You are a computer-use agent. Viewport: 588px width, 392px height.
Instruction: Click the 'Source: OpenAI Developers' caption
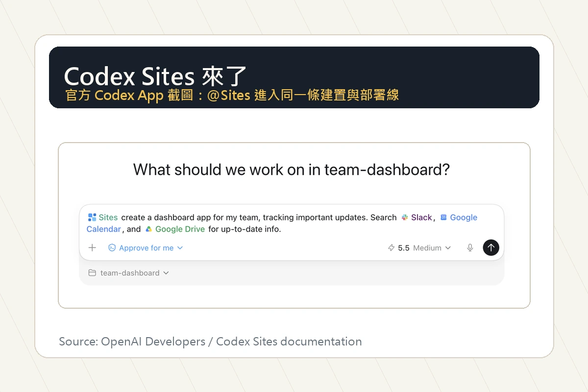click(132, 342)
